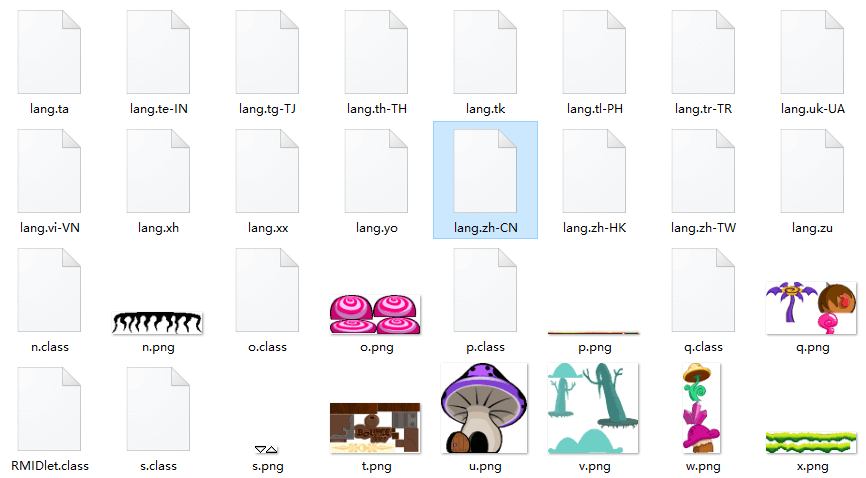Click the file name label 'o.png'

point(377,348)
